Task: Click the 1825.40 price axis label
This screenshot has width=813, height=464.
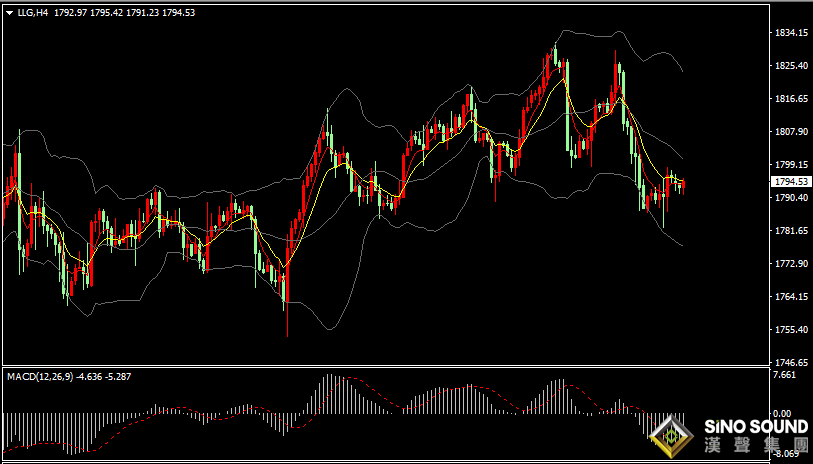Action: tap(791, 66)
